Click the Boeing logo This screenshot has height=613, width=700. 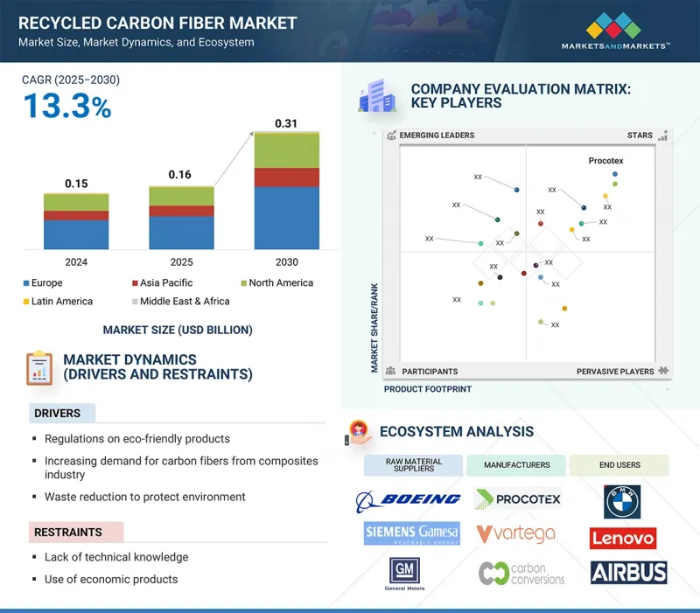[x=408, y=498]
